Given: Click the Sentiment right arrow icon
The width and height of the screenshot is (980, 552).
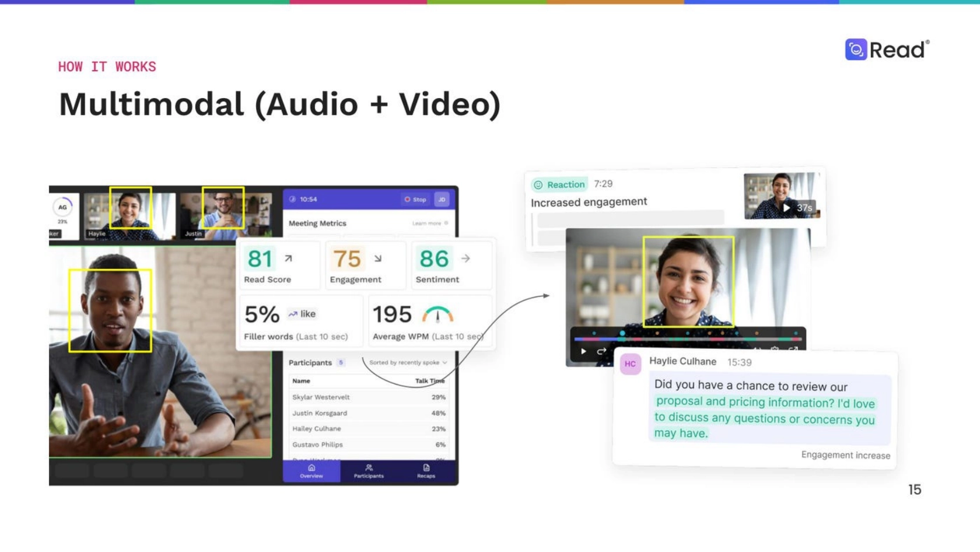Looking at the screenshot, I should tap(466, 258).
